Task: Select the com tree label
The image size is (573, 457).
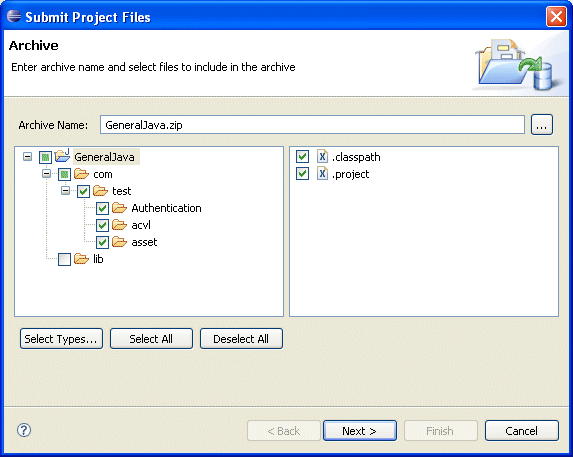Action: [x=103, y=174]
